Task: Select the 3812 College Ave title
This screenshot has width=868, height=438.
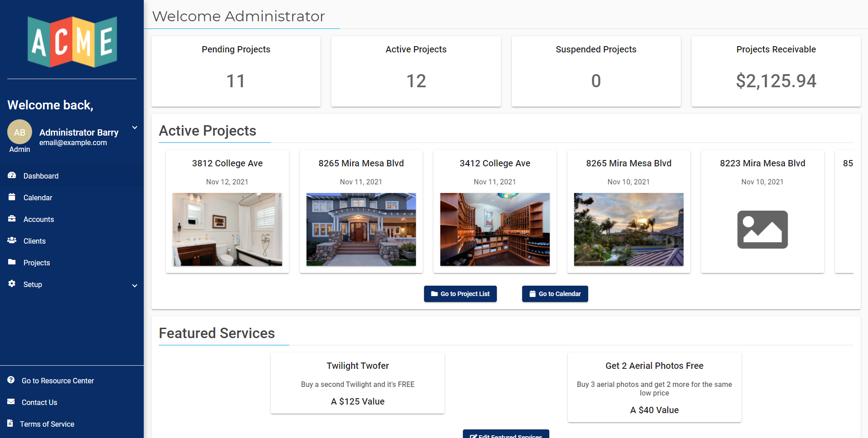Action: [227, 163]
